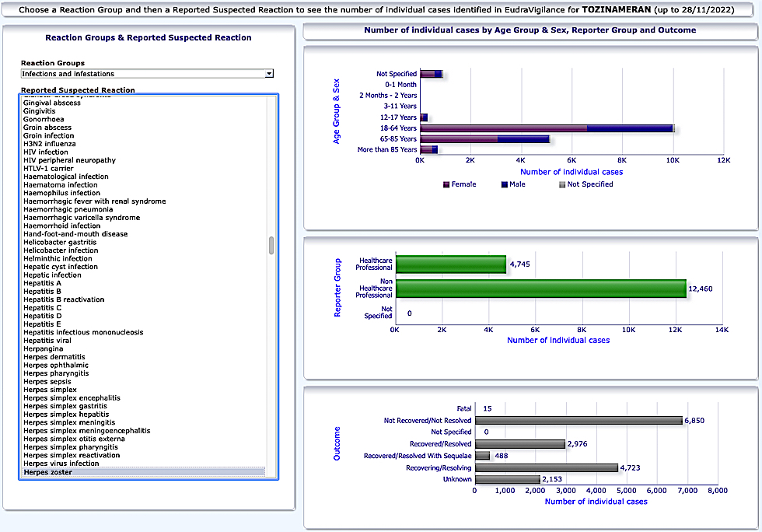The image size is (762, 532).
Task: Select Herpes ophthalmic
Action: 56,366
